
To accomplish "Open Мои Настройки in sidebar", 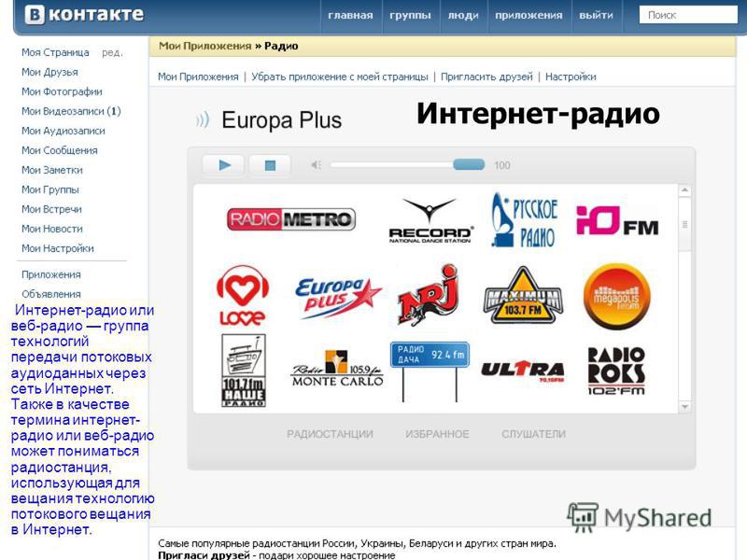I will [58, 248].
